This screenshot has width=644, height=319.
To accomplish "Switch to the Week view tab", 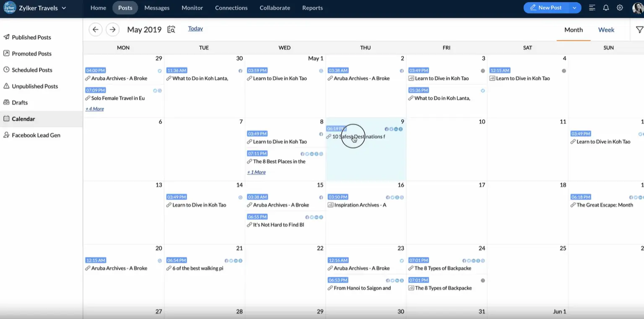I will click(606, 30).
